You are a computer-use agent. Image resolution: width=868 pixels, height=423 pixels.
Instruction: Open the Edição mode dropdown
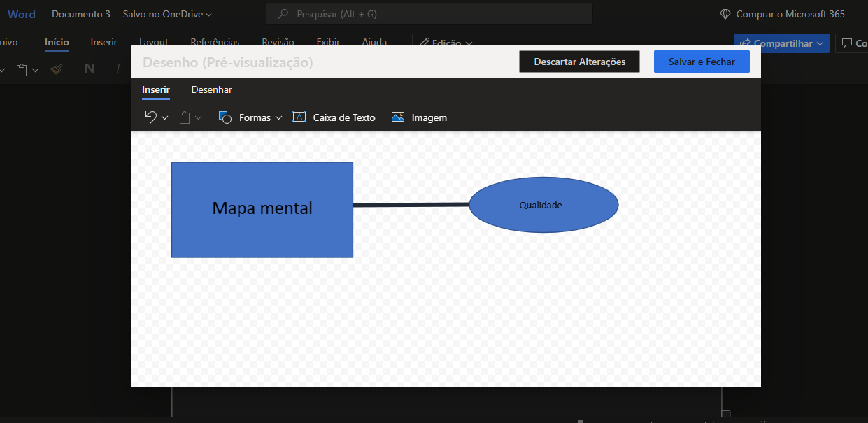pos(445,43)
